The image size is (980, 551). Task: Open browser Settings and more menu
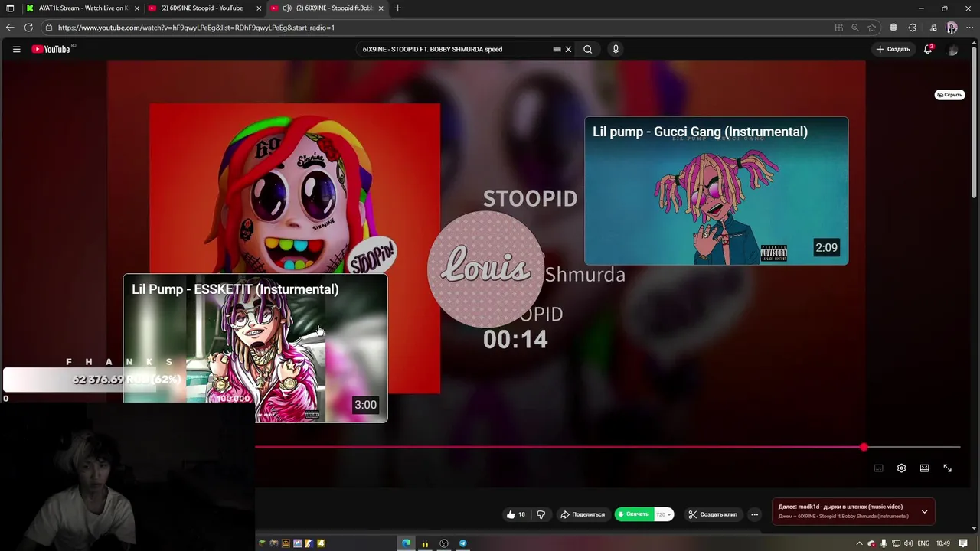tap(970, 28)
